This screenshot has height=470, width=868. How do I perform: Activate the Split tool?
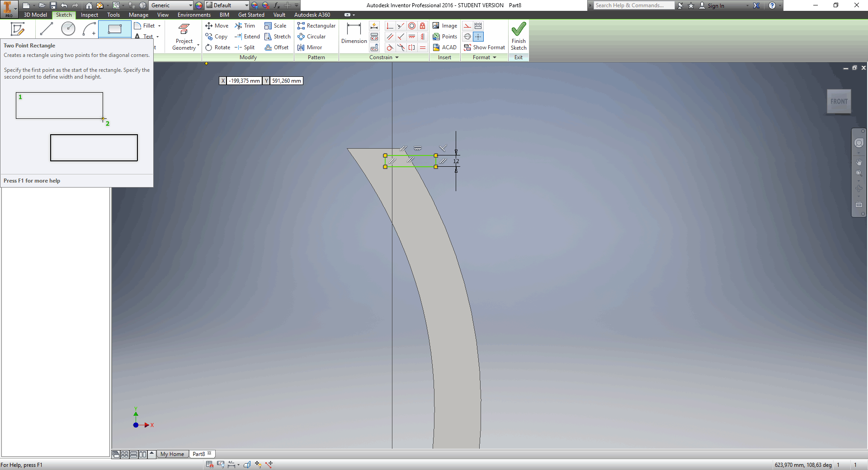[x=245, y=47]
